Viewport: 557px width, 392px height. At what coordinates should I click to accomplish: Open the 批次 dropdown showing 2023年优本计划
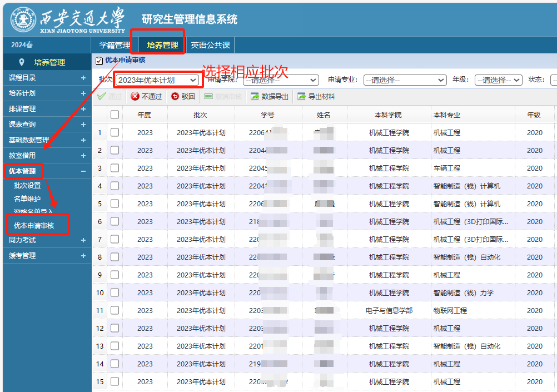pyautogui.click(x=157, y=80)
